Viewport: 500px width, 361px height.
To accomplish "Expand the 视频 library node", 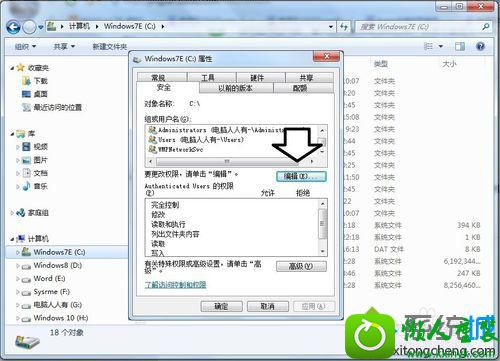I will tap(18, 147).
